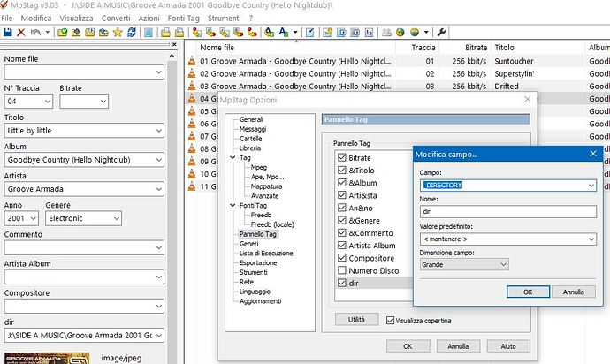Viewport: 610px width, 364px height.
Task: Open the Artista dropdown showing Groove Armada
Action: click(x=159, y=189)
